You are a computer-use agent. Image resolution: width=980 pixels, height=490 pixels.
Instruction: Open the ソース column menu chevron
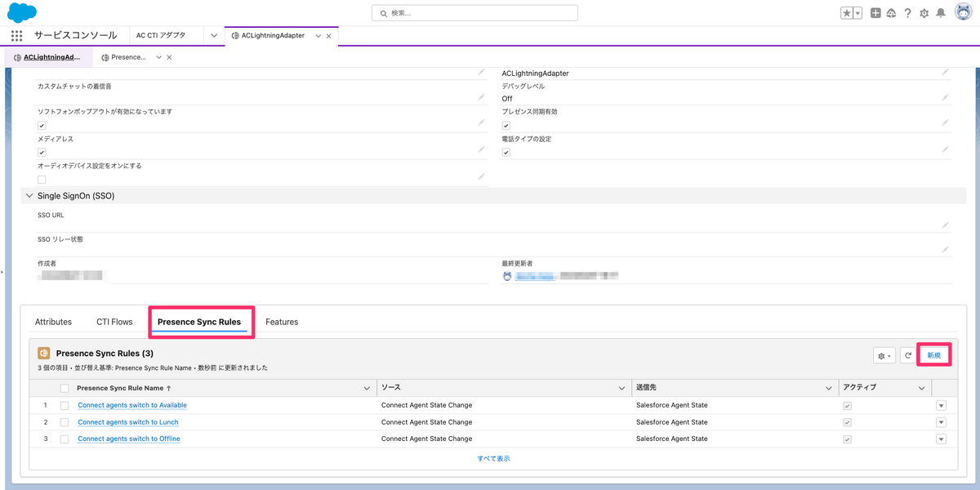tap(621, 388)
